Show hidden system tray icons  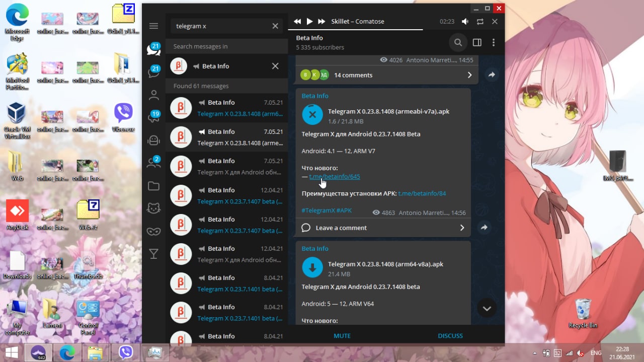(x=535, y=352)
